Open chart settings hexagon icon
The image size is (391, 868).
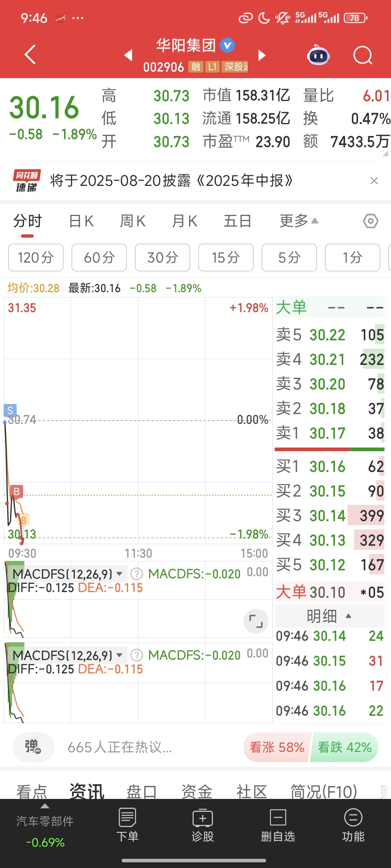pos(371,221)
